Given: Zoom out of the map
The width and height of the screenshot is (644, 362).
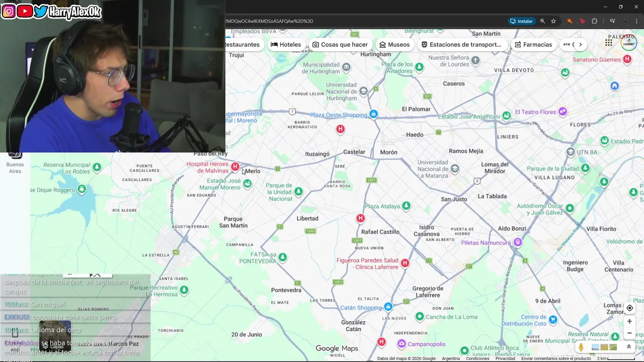Looking at the screenshot, I should [x=629, y=333].
